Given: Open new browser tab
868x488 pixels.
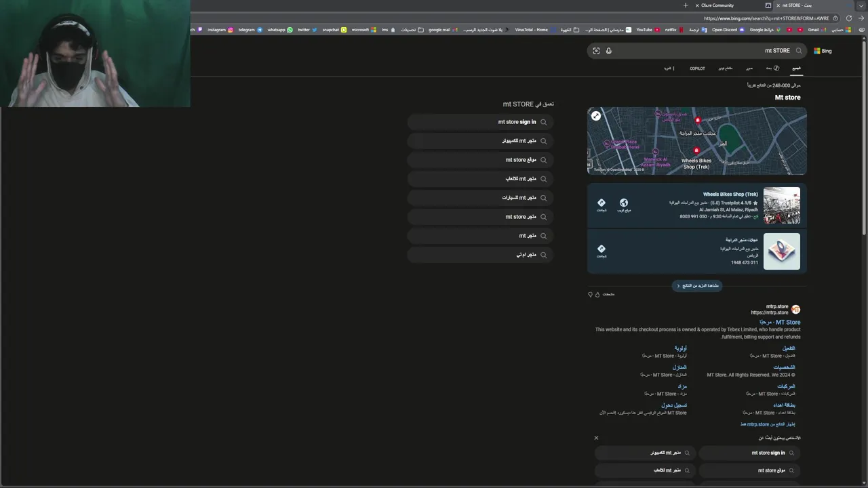Looking at the screenshot, I should pyautogui.click(x=686, y=5).
